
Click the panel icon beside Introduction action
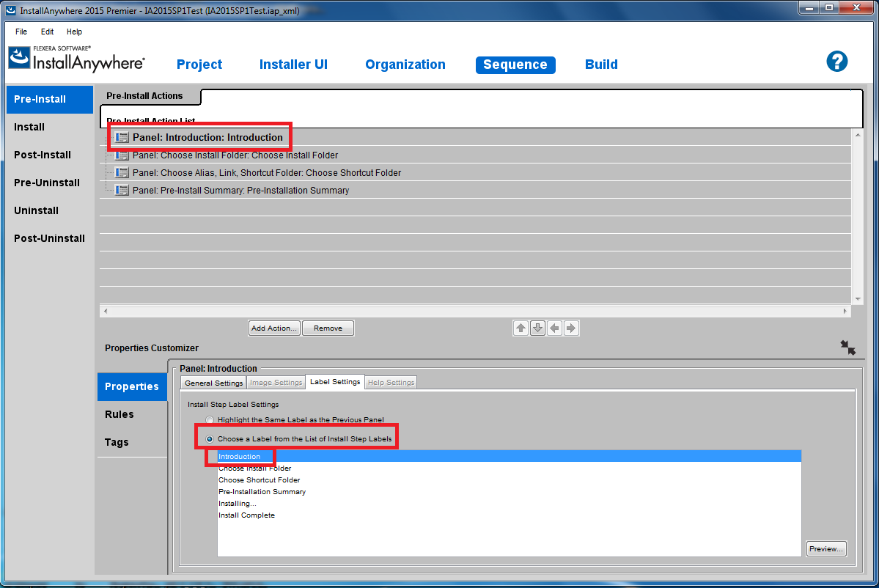pos(122,137)
